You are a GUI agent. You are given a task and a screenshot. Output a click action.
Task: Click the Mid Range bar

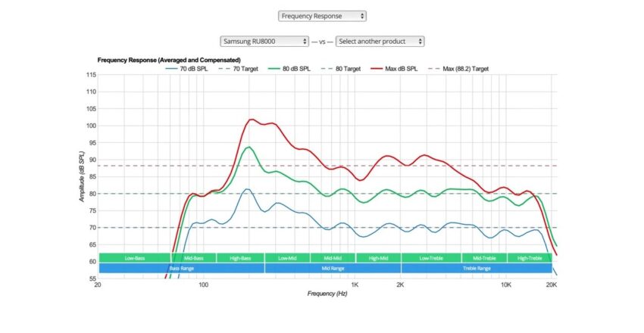(333, 268)
